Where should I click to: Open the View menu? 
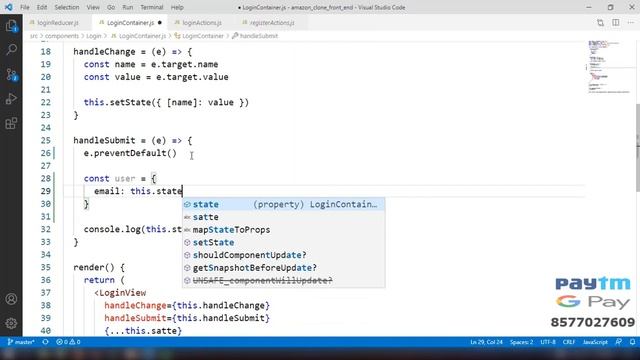pyautogui.click(x=93, y=7)
